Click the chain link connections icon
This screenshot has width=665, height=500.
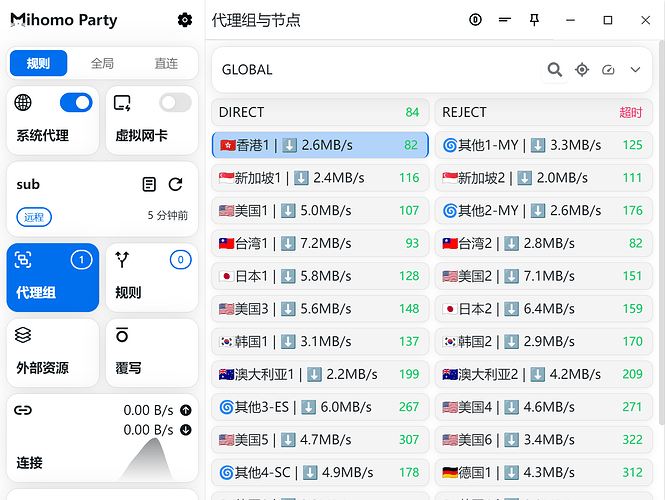(23, 410)
